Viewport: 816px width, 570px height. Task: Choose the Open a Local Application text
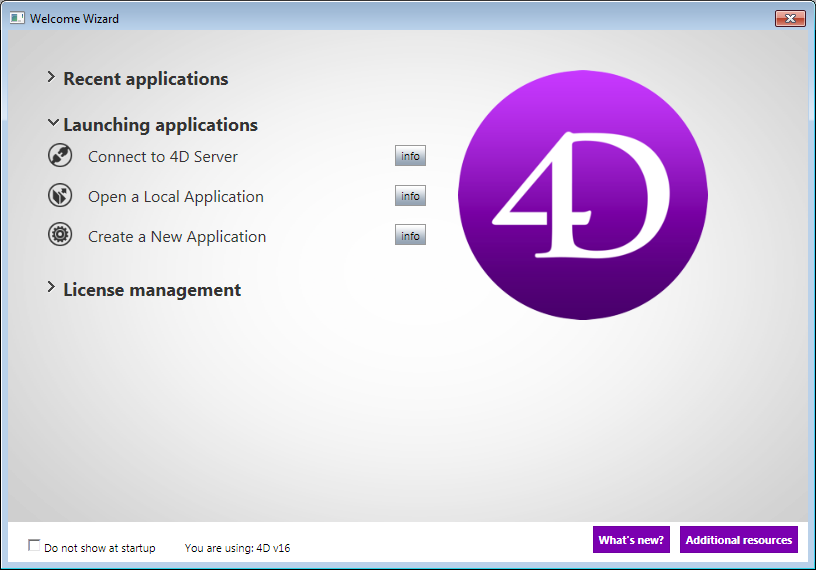point(176,197)
